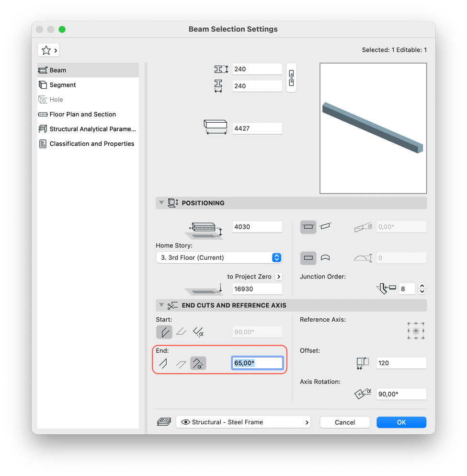Edit the elevation to Project Zero 16930

point(257,289)
